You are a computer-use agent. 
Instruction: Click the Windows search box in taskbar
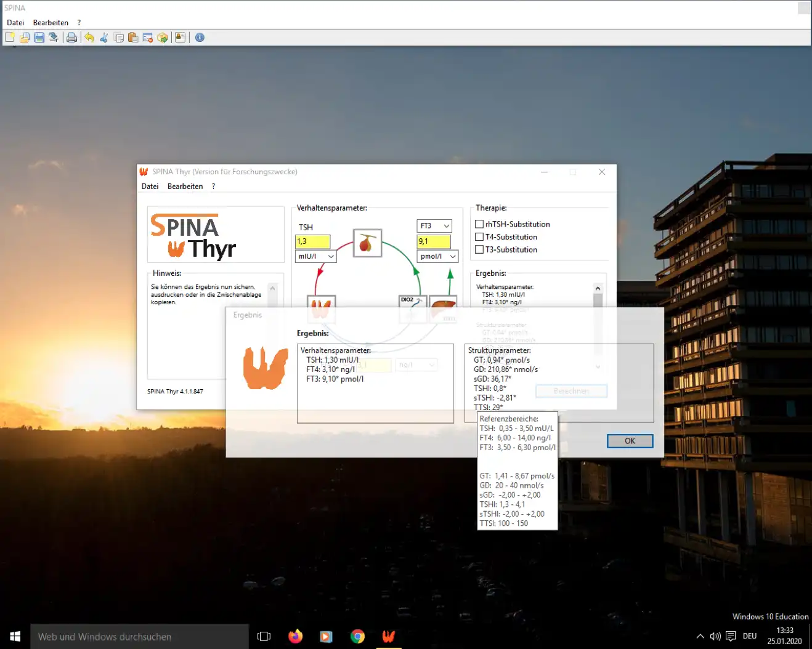pyautogui.click(x=139, y=636)
